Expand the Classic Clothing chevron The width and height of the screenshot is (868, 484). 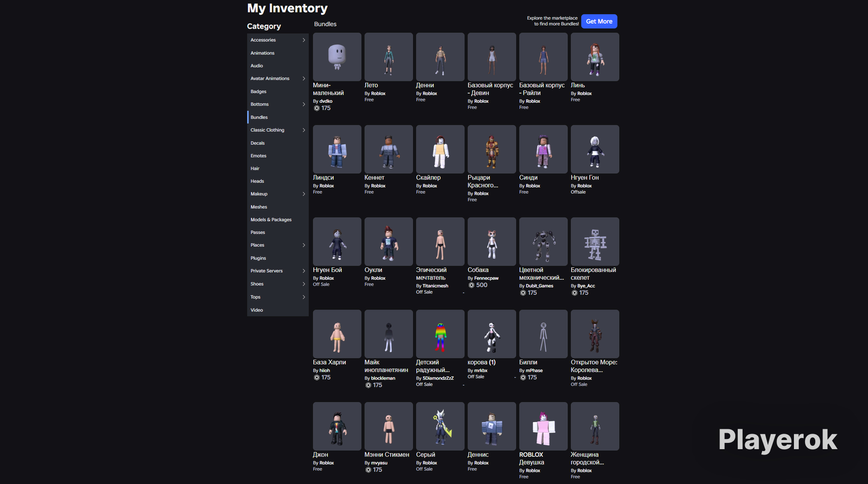[x=304, y=130]
